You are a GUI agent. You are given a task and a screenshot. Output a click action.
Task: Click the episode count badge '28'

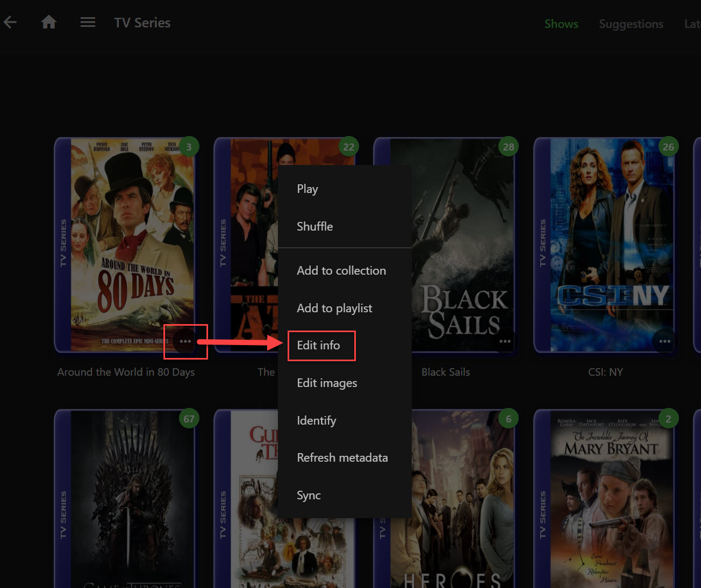pos(509,147)
